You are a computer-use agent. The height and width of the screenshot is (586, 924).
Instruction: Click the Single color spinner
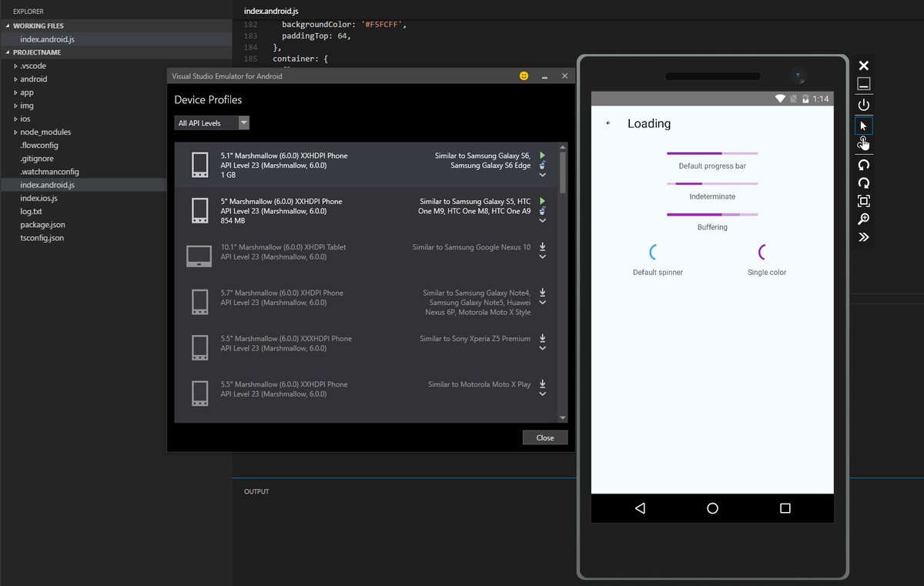pos(763,252)
